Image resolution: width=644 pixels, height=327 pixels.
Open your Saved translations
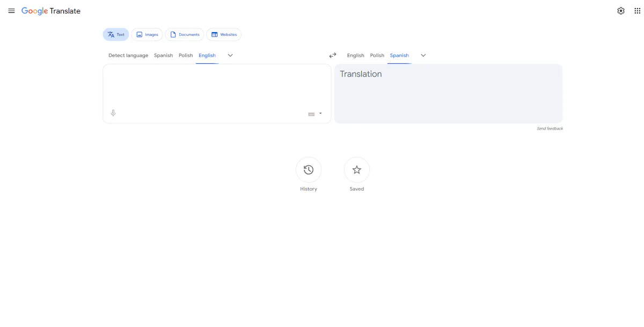pyautogui.click(x=356, y=169)
